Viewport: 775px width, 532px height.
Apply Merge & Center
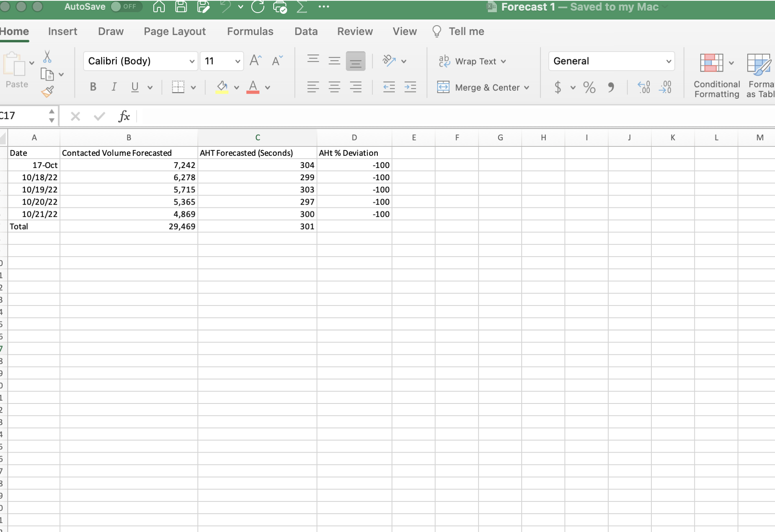click(483, 87)
